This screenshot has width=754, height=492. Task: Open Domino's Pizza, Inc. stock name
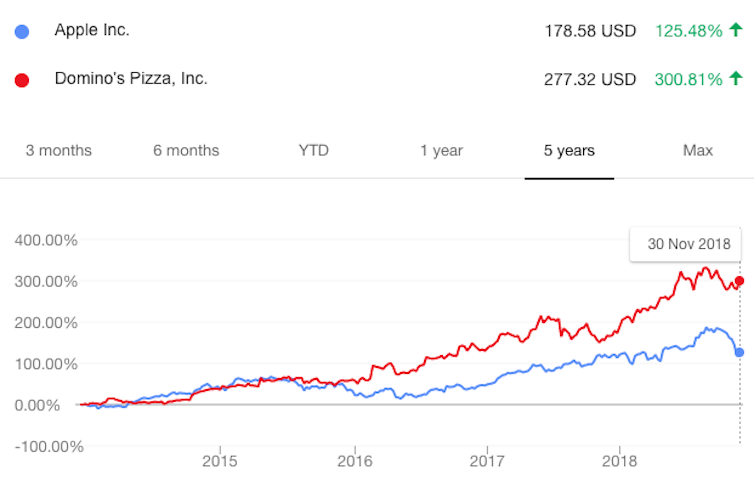tap(131, 78)
